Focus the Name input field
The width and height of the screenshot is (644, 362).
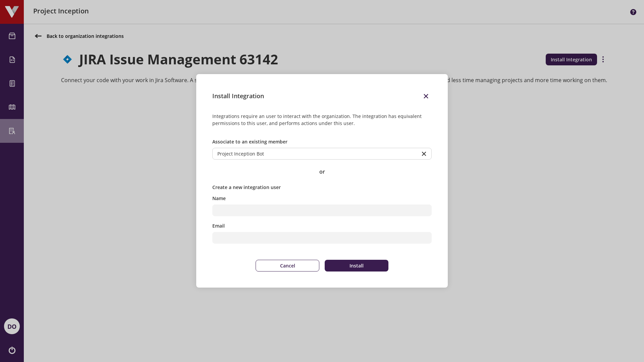pos(322,210)
